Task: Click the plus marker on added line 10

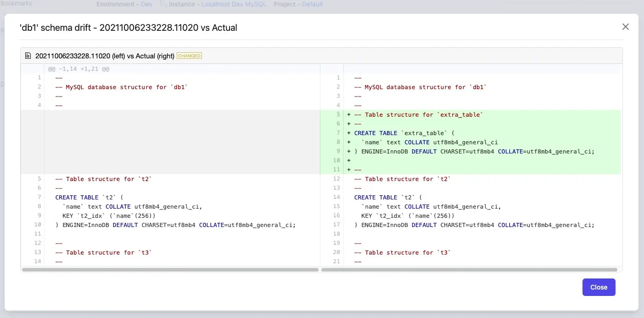Action: coord(349,160)
